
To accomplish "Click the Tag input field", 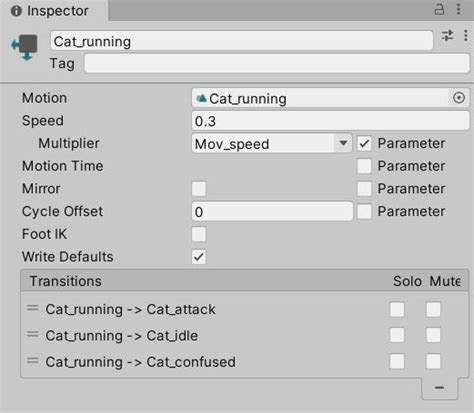I will pyautogui.click(x=277, y=63).
